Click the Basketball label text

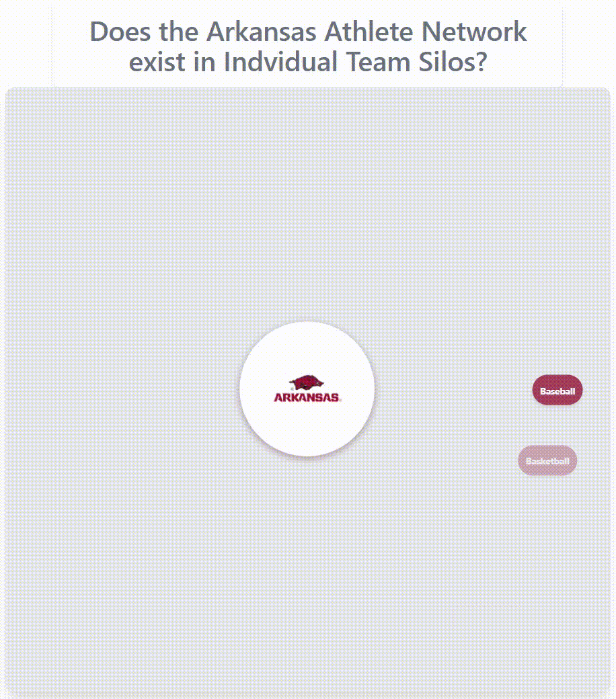(547, 461)
